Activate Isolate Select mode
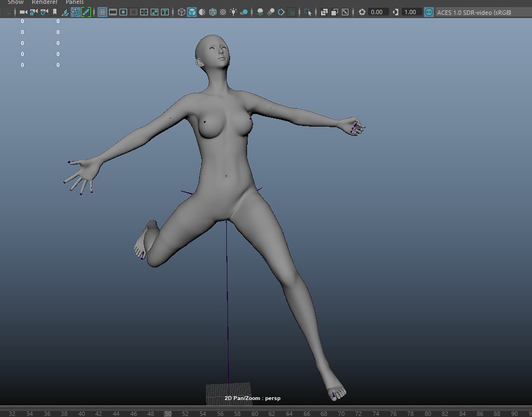Image resolution: width=532 pixels, height=417 pixels. 308,12
